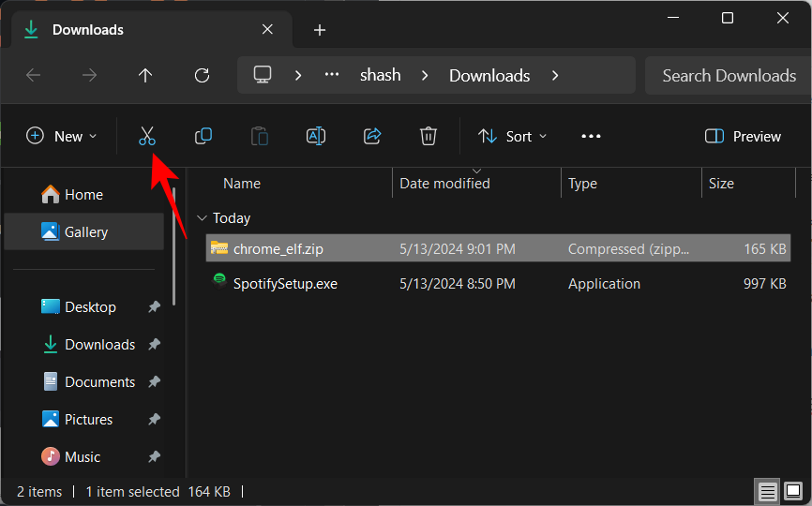Select the SpotifySetup.exe file
The image size is (812, 506).
285,284
